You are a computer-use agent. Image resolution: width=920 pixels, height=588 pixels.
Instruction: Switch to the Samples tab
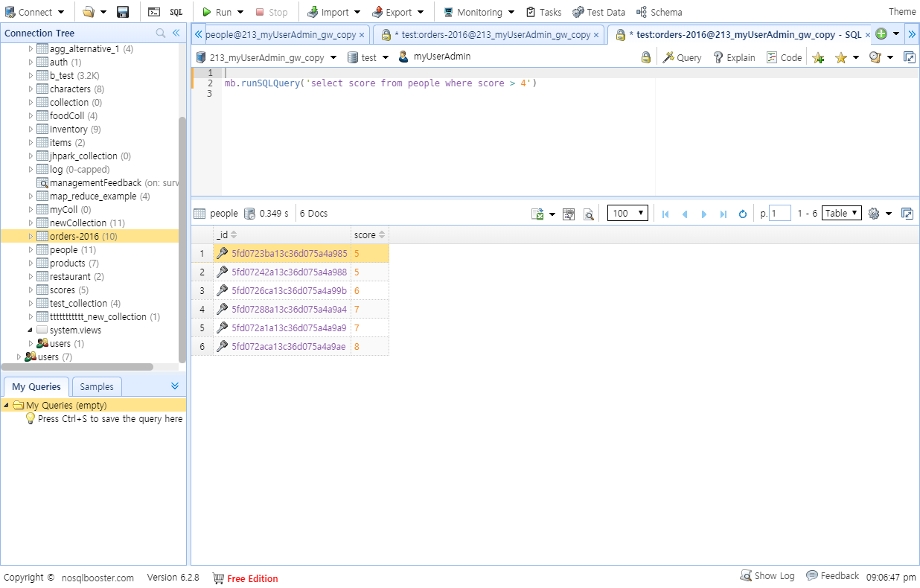click(x=96, y=386)
